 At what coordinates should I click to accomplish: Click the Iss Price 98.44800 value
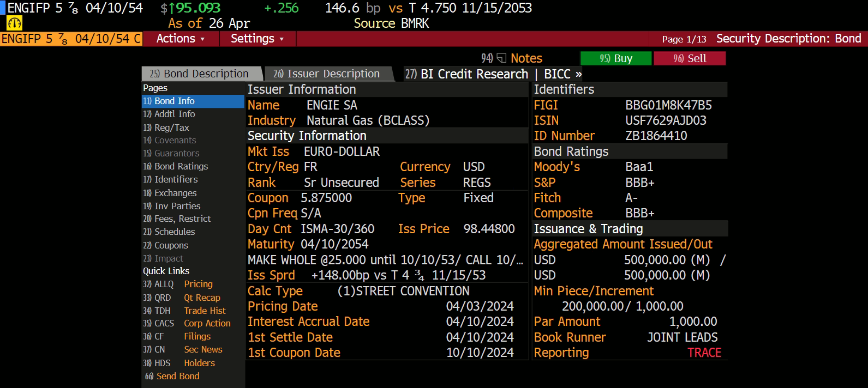[489, 229]
